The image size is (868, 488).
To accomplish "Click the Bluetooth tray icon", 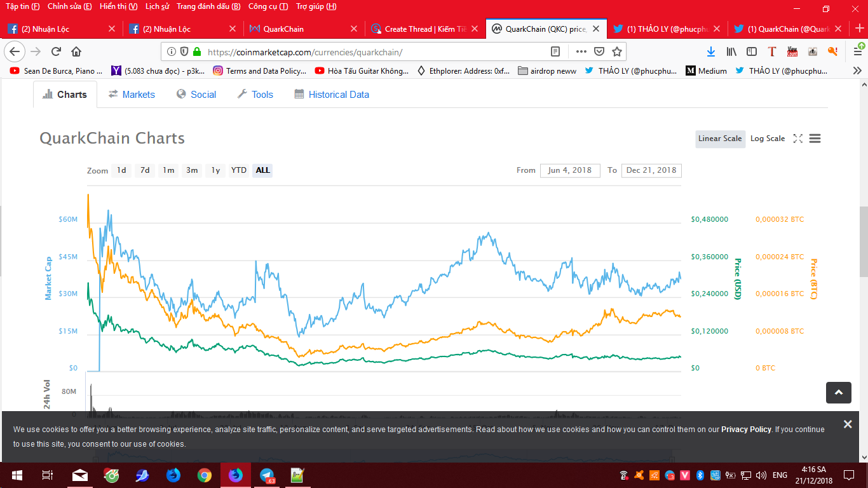I will (700, 475).
